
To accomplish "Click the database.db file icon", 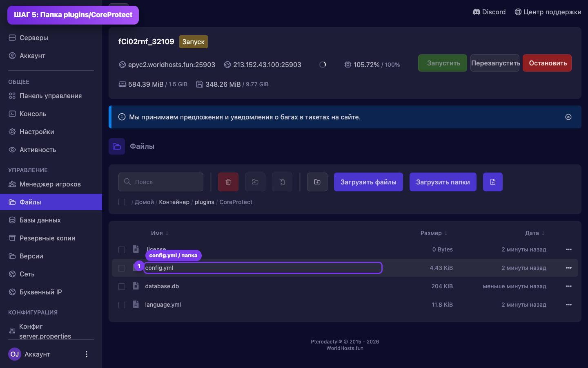I will click(136, 286).
